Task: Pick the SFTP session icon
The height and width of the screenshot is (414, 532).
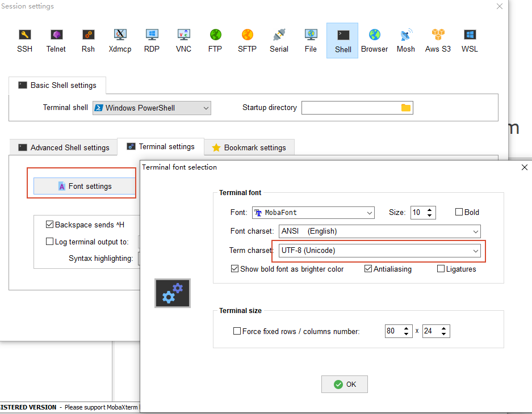Action: 248,41
